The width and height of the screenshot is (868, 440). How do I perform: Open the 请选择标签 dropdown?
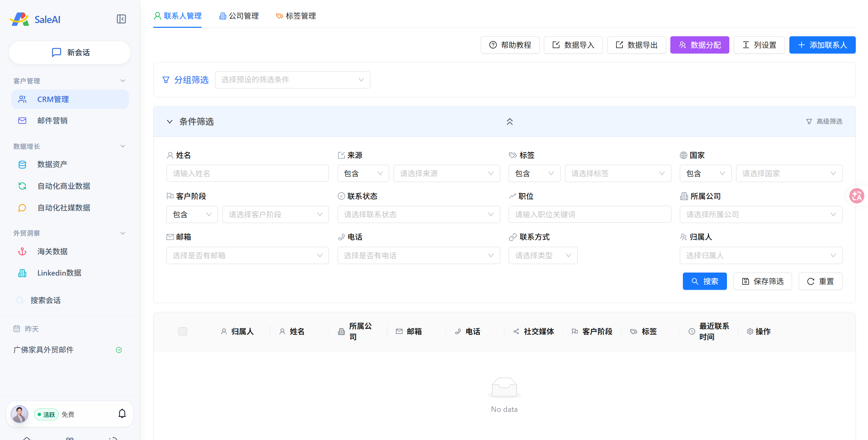point(618,174)
